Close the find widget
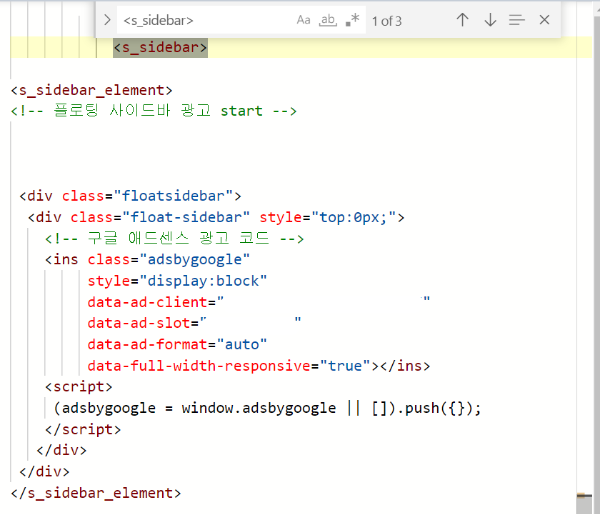The width and height of the screenshot is (600, 514). (544, 20)
